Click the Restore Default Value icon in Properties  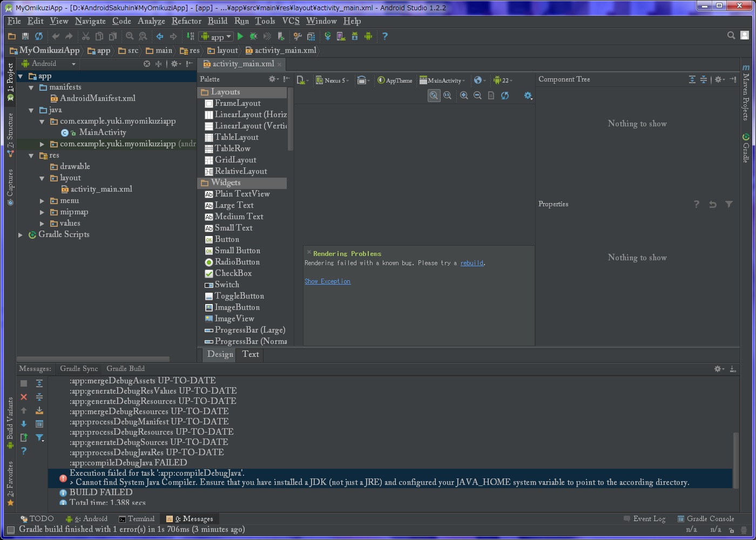(713, 204)
